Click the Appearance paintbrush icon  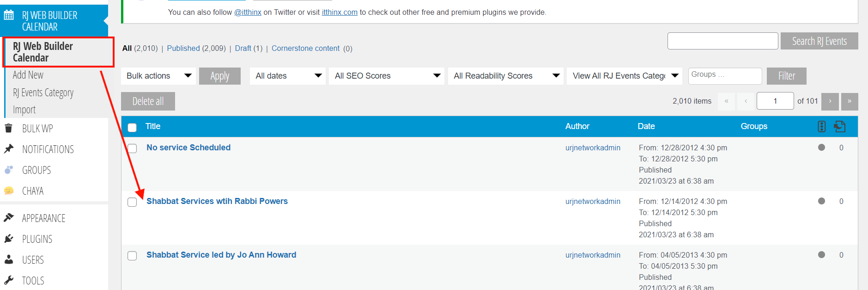pyautogui.click(x=8, y=218)
